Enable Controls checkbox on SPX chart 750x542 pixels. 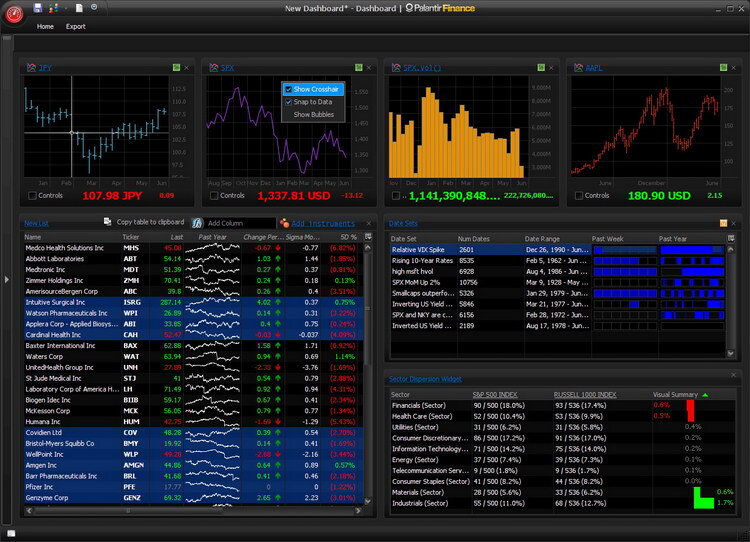click(214, 196)
